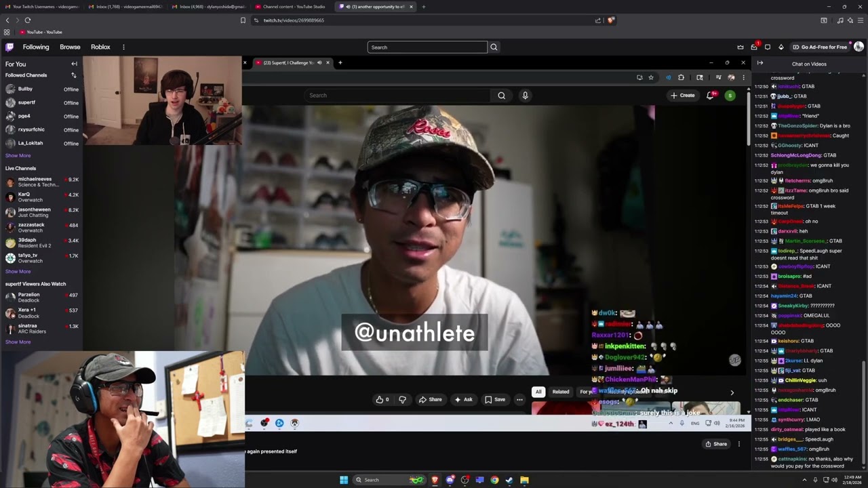Expand Show More under Live Channels
Viewport: 868px width, 488px height.
pos(18,271)
